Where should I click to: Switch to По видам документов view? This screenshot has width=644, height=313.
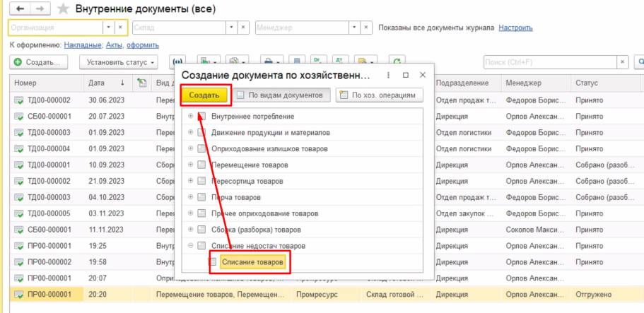click(x=281, y=95)
